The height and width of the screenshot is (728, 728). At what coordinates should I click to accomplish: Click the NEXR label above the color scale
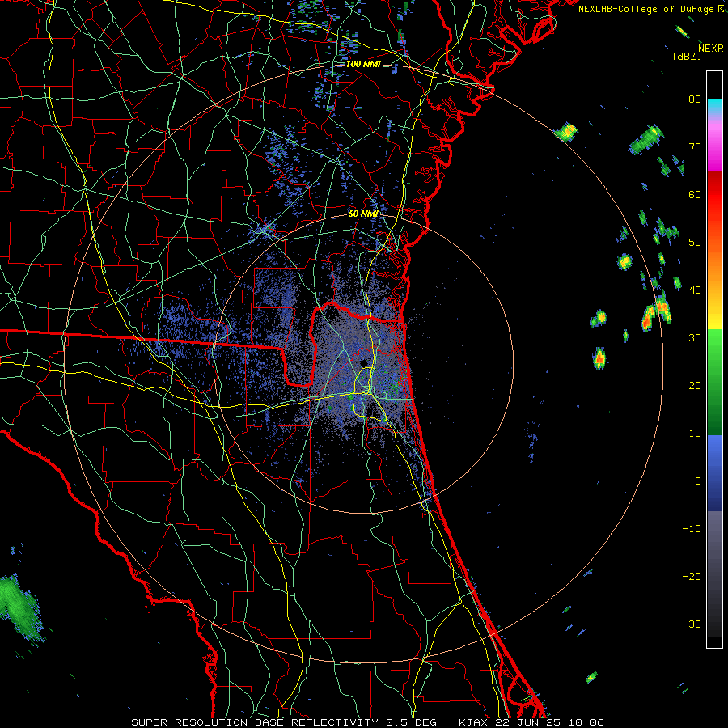click(710, 49)
